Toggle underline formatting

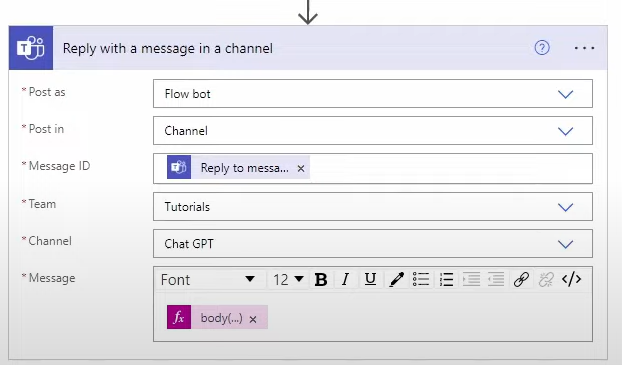pos(370,280)
